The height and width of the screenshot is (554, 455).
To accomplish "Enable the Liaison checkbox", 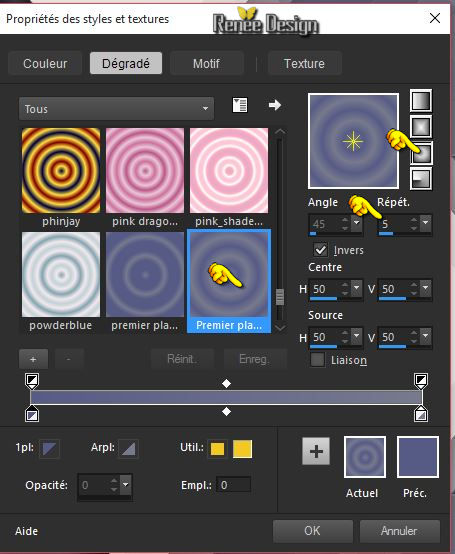I will click(317, 360).
